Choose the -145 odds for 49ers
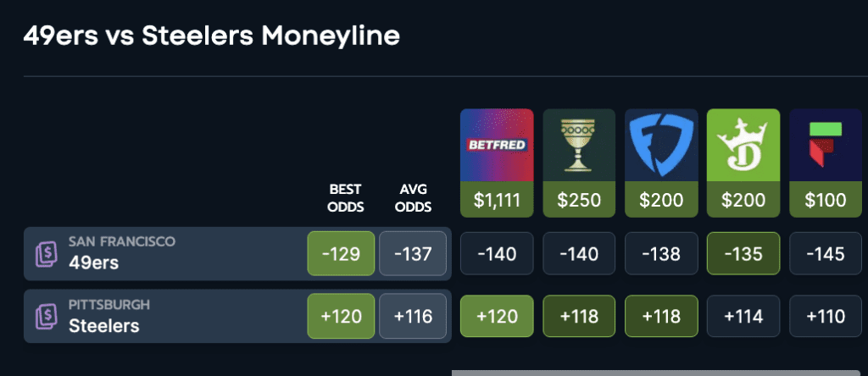 825,253
